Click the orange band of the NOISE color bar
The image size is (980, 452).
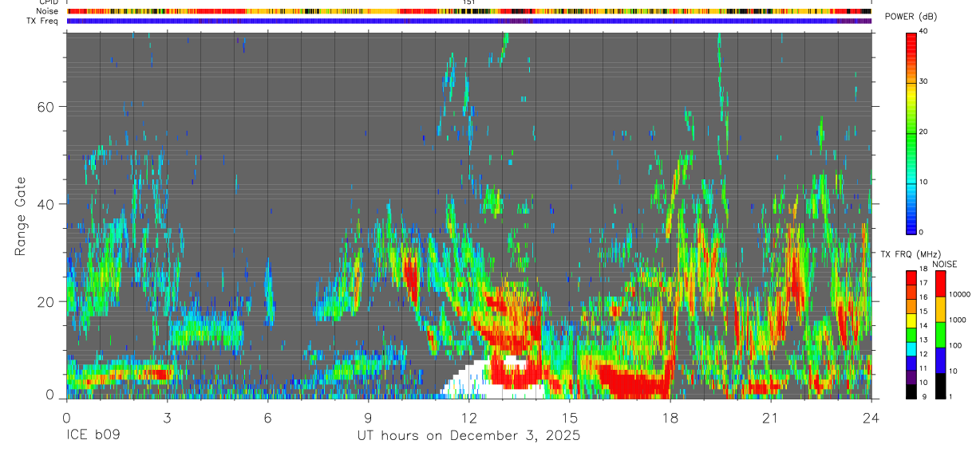[x=939, y=309]
